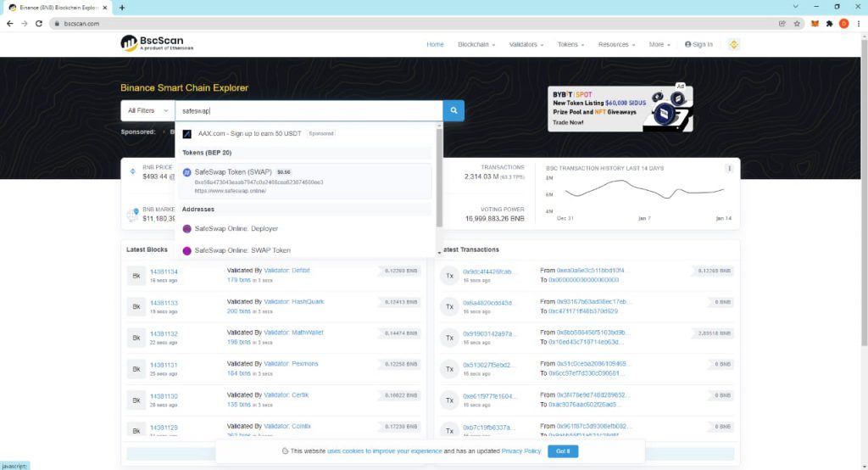868x470 pixels.
Task: Open transaction 0x91903142a97a link
Action: pos(489,333)
